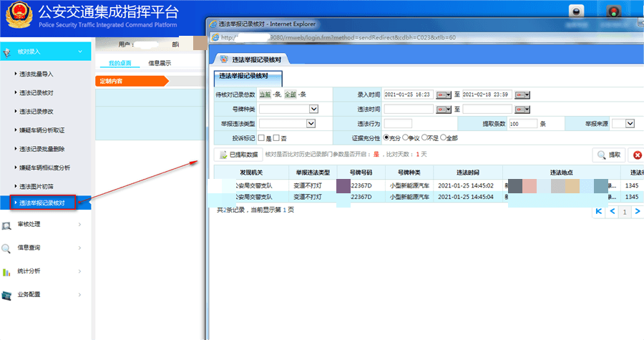Viewport: 644px width, 340px height.
Task: Select the 全部 evidence radio option
Action: [444, 137]
